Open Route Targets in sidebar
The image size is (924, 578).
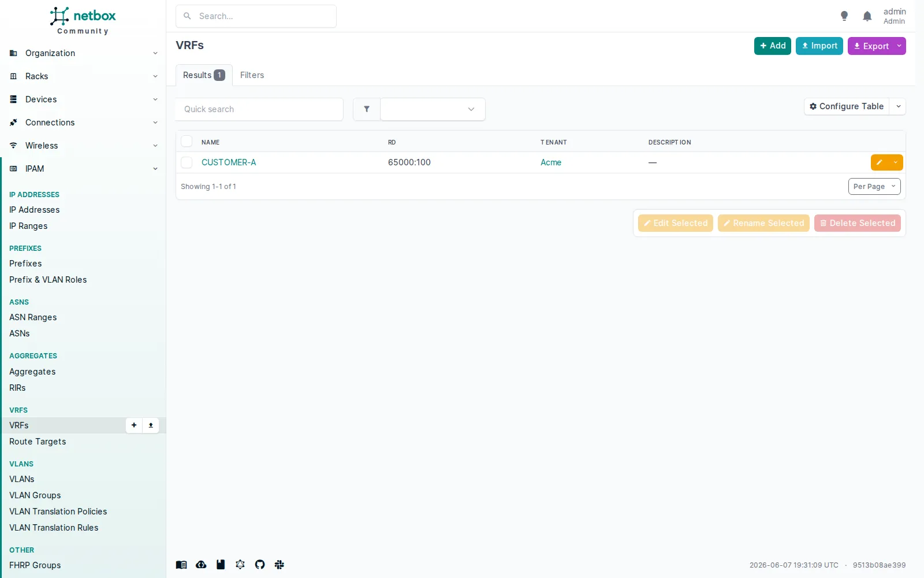[38, 442]
